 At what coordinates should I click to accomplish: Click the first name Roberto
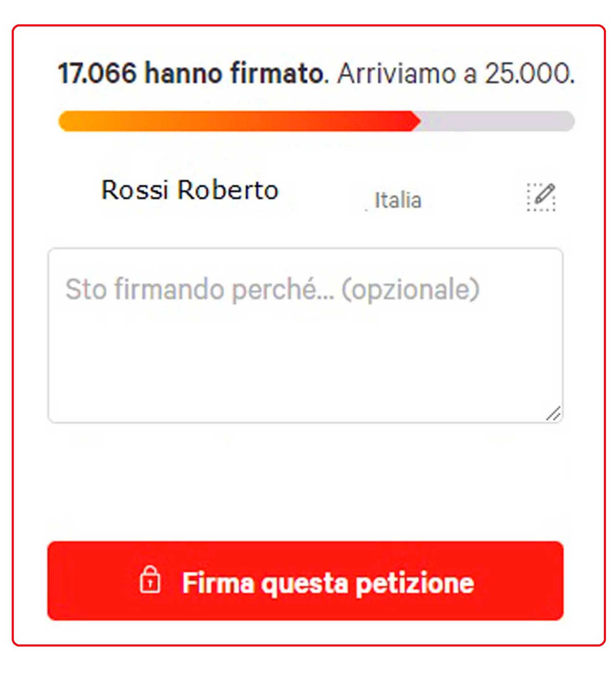click(228, 190)
